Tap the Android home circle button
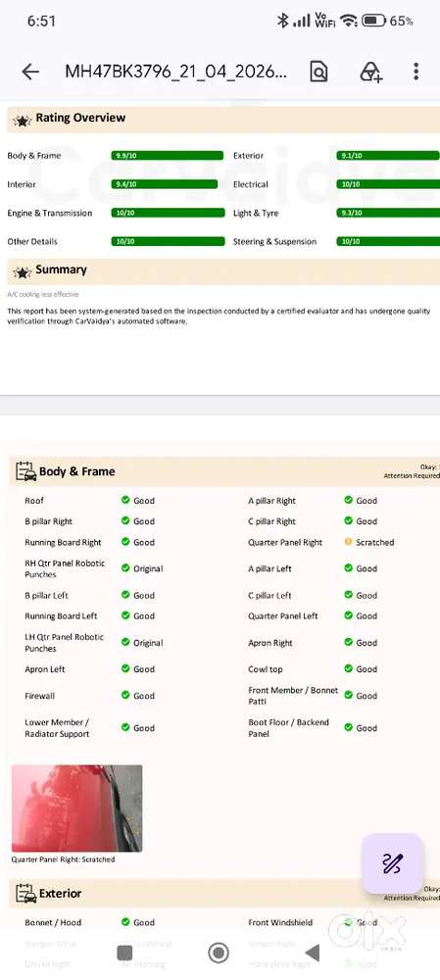 point(219,953)
